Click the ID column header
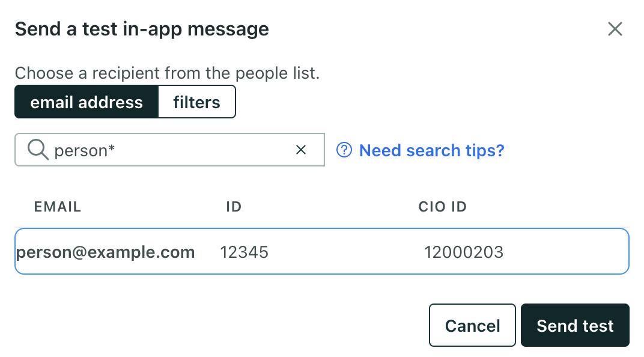 pyautogui.click(x=234, y=207)
